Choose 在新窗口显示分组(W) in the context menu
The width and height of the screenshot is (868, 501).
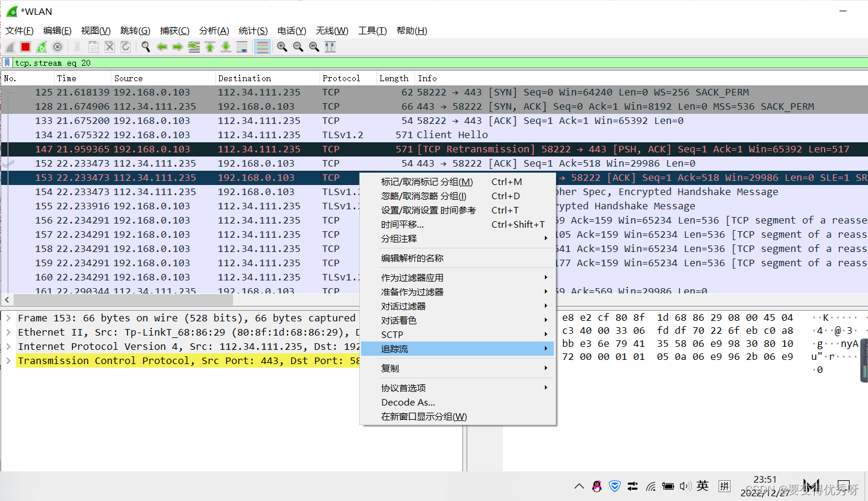[x=458, y=417]
